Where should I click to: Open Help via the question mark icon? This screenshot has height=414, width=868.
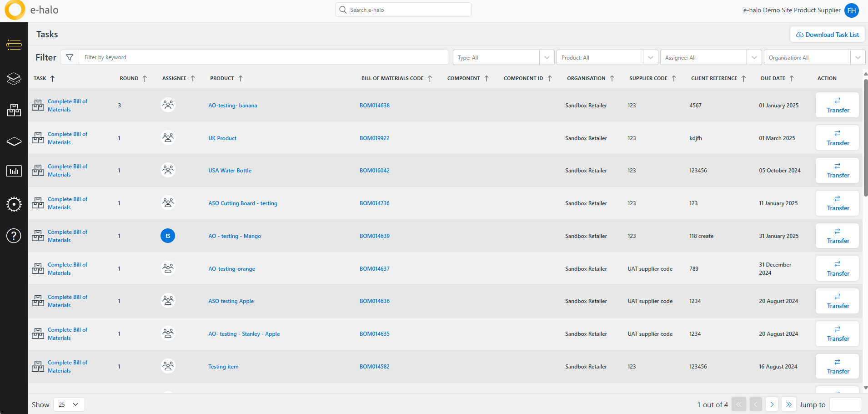[14, 236]
